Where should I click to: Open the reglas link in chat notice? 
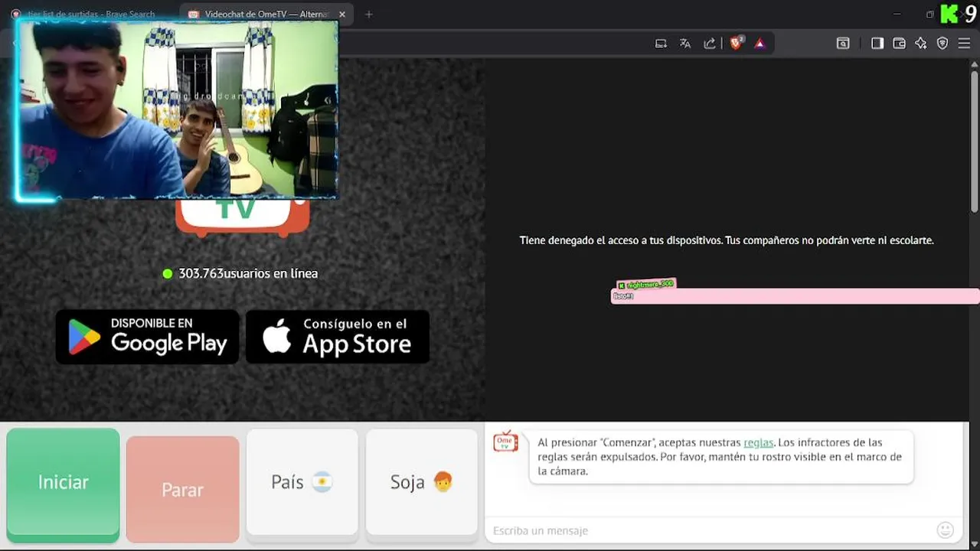758,442
